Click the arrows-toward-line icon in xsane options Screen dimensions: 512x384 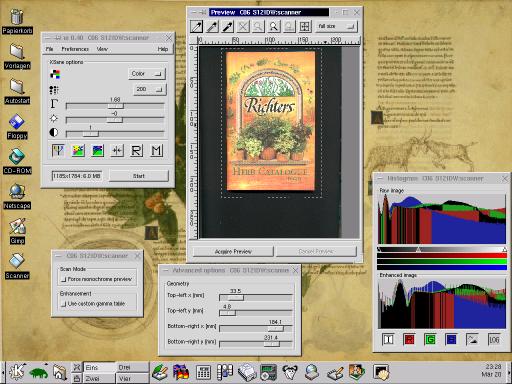(117, 151)
